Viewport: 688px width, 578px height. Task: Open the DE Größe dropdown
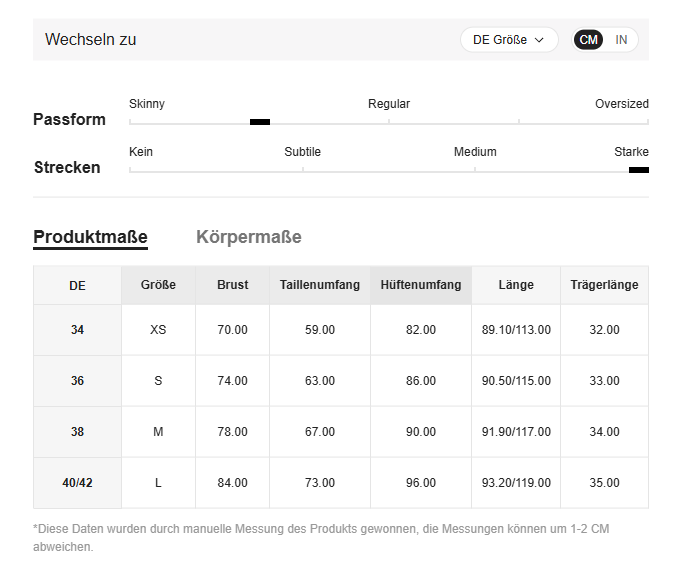point(509,40)
